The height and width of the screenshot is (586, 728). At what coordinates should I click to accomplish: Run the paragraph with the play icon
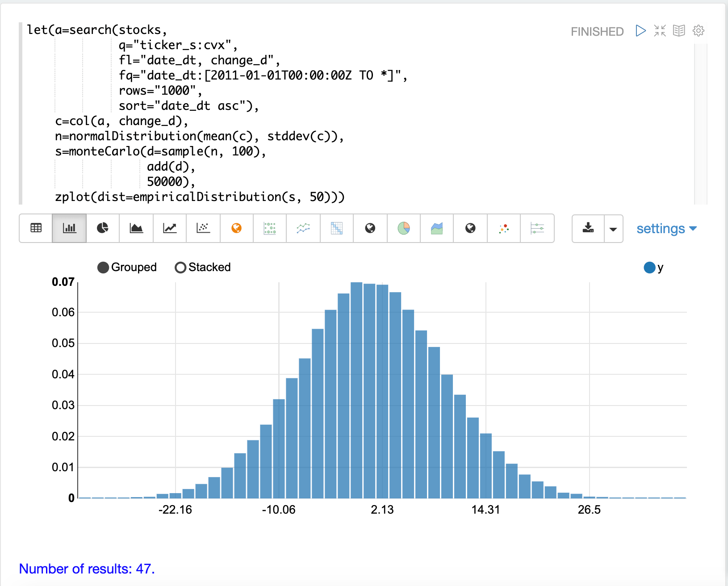[x=640, y=31]
